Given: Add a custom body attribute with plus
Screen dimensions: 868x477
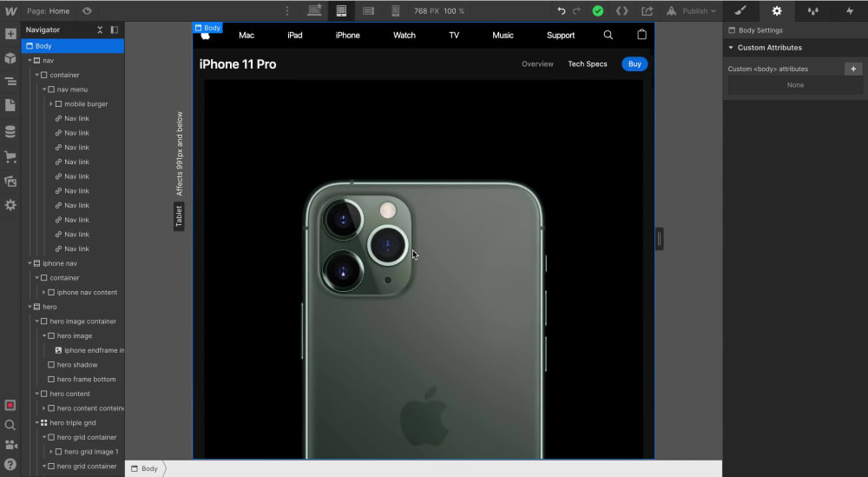Looking at the screenshot, I should point(853,69).
